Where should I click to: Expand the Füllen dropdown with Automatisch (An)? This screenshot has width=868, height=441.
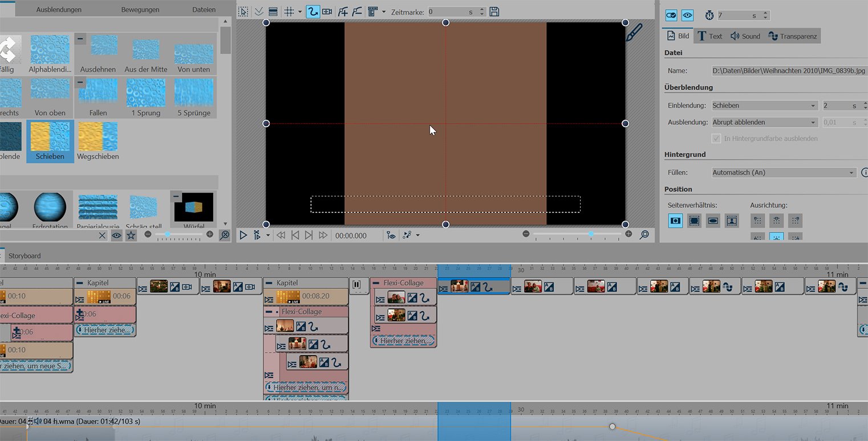coord(784,173)
